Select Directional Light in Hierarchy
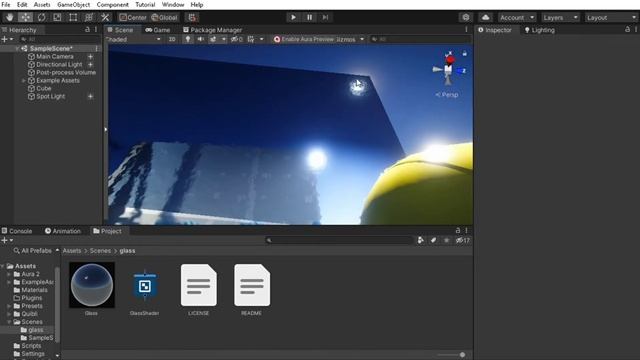Viewport: 640px width, 360px height. (59, 64)
